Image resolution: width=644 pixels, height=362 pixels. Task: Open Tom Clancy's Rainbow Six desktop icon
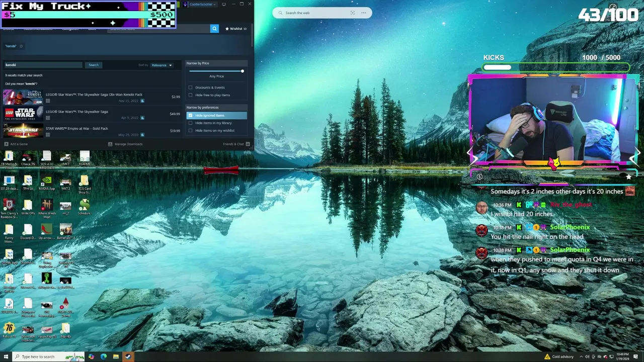click(9, 209)
